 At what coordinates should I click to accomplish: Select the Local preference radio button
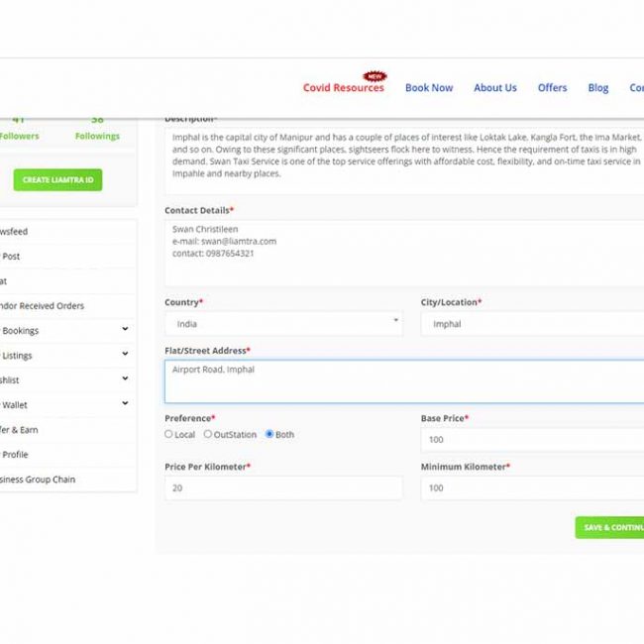coord(168,434)
